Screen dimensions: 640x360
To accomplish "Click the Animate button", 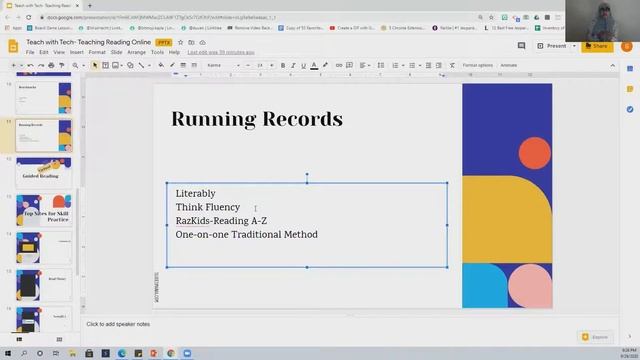I will coord(509,65).
